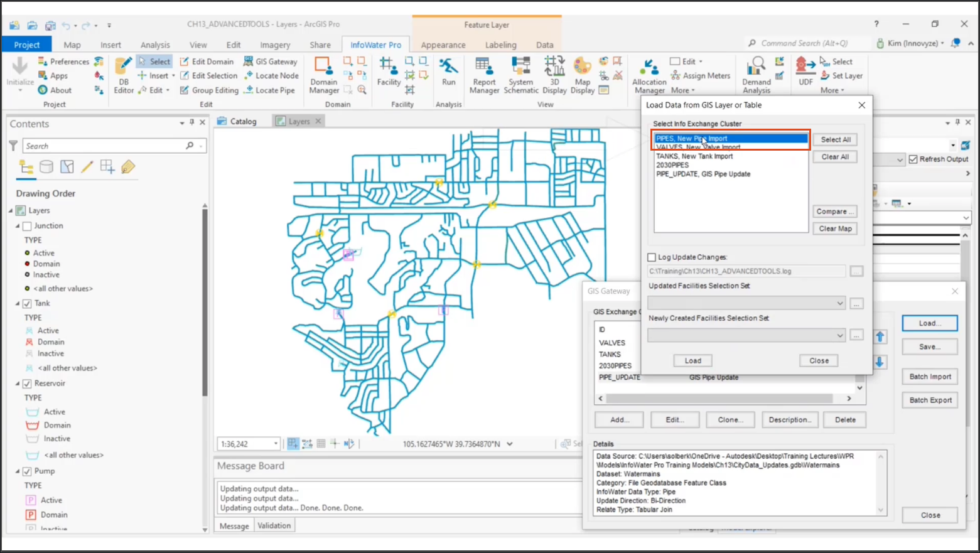Open the Appearance ribbon tab
Viewport: 980px width, 553px height.
point(443,45)
